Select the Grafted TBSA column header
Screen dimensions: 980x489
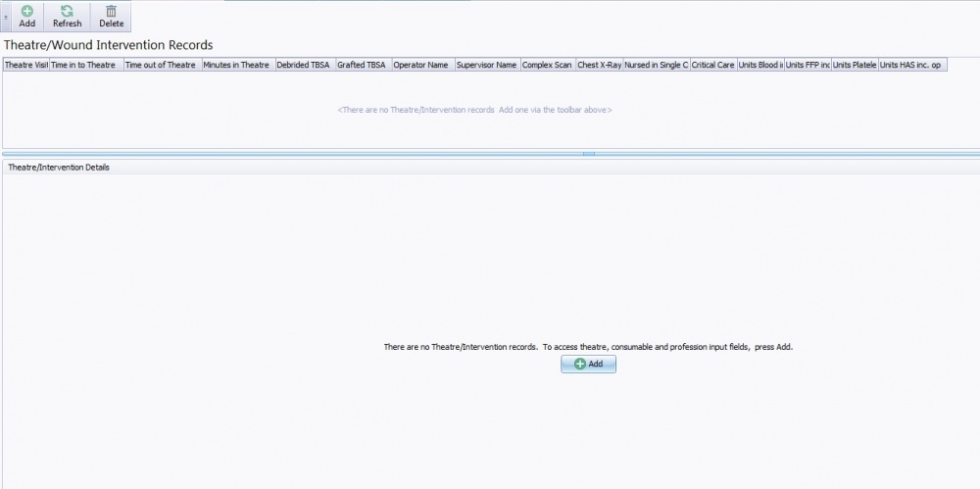[x=362, y=65]
